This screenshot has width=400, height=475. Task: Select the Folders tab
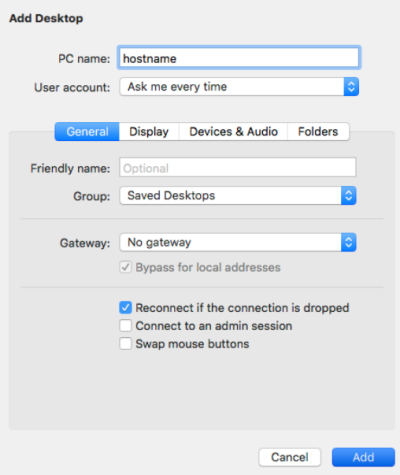pyautogui.click(x=318, y=132)
